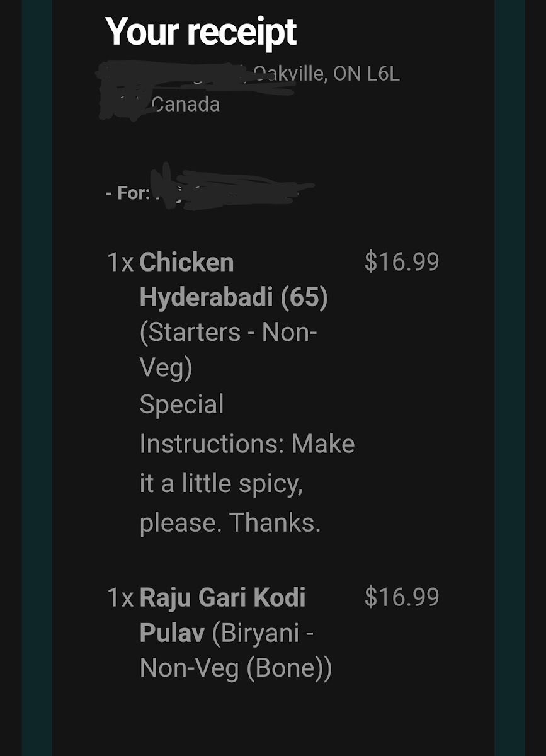
Task: Click the Canada country line
Action: tap(186, 104)
